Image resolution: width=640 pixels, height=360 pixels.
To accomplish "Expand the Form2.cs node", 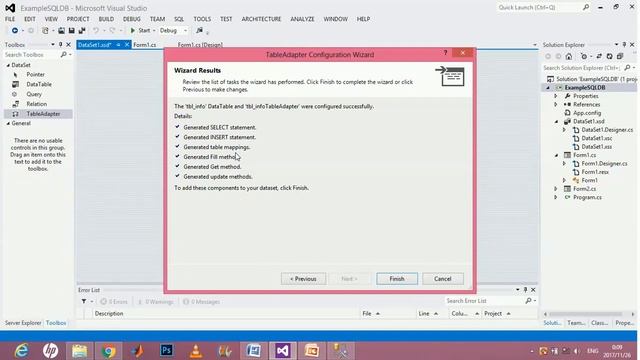I will [x=556, y=189].
